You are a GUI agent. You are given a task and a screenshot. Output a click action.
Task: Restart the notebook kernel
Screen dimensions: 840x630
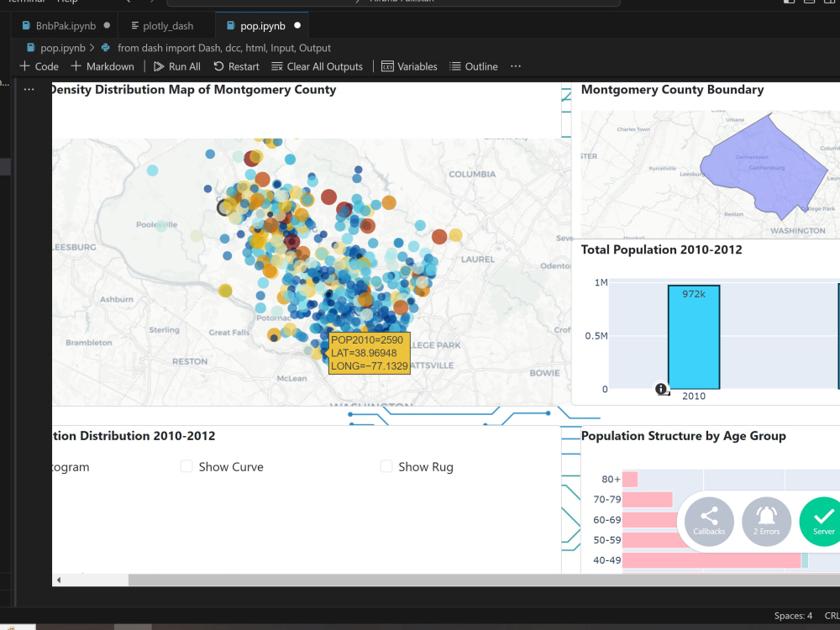click(x=236, y=66)
